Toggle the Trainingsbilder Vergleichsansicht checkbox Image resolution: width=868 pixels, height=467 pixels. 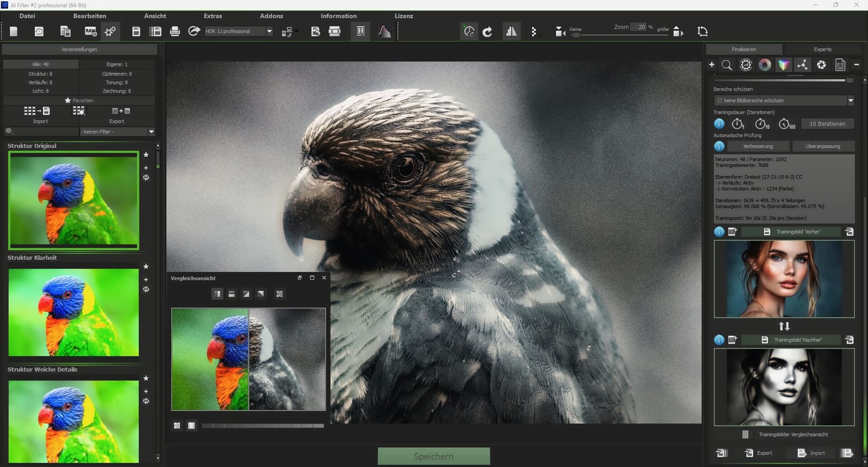pos(745,434)
